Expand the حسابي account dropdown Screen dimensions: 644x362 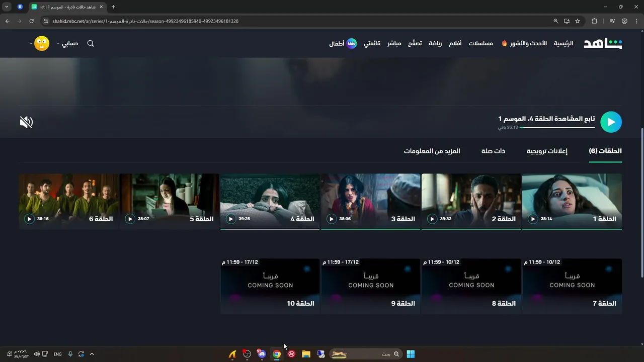point(67,43)
